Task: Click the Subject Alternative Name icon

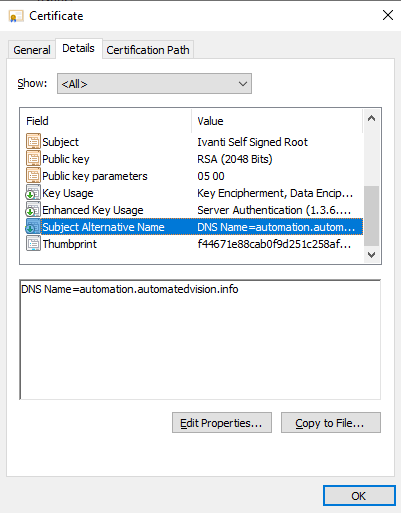Action: pos(33,227)
